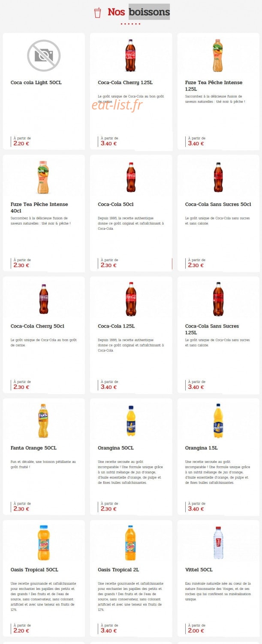Select the Orangina 1.5L bottle image
Viewport: 262px width, 644px height.
[218, 421]
